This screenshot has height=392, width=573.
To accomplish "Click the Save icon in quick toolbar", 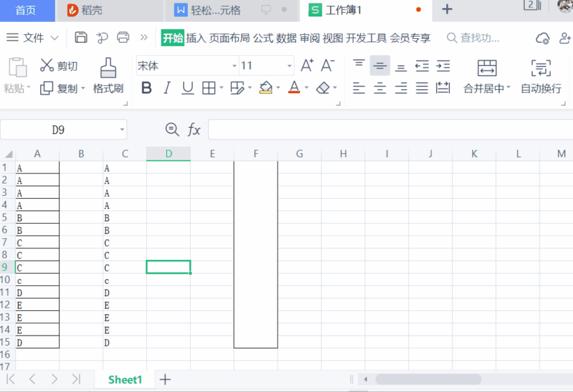I will 81,37.
